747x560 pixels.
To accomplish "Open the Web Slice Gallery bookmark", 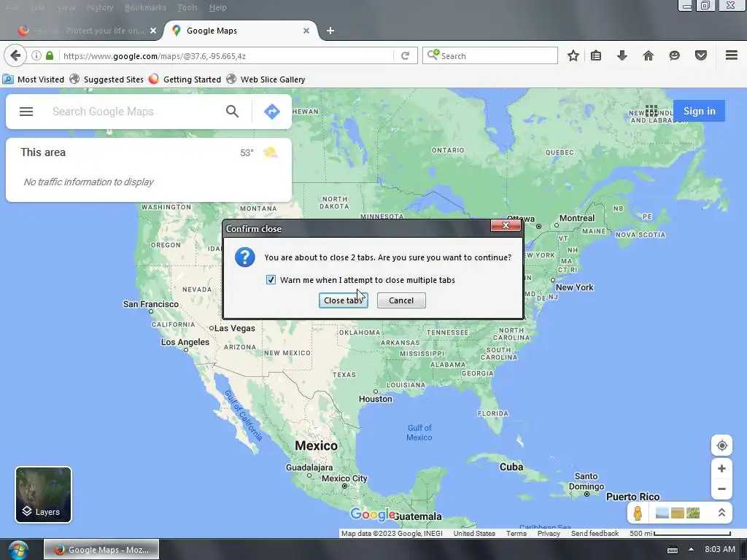I will point(266,79).
